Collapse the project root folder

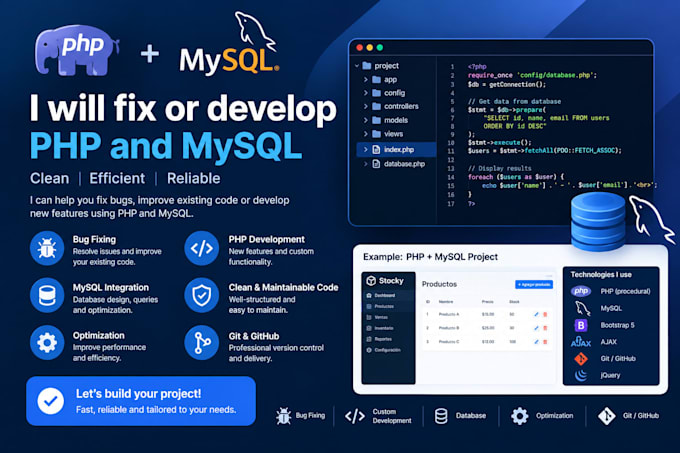(x=357, y=66)
